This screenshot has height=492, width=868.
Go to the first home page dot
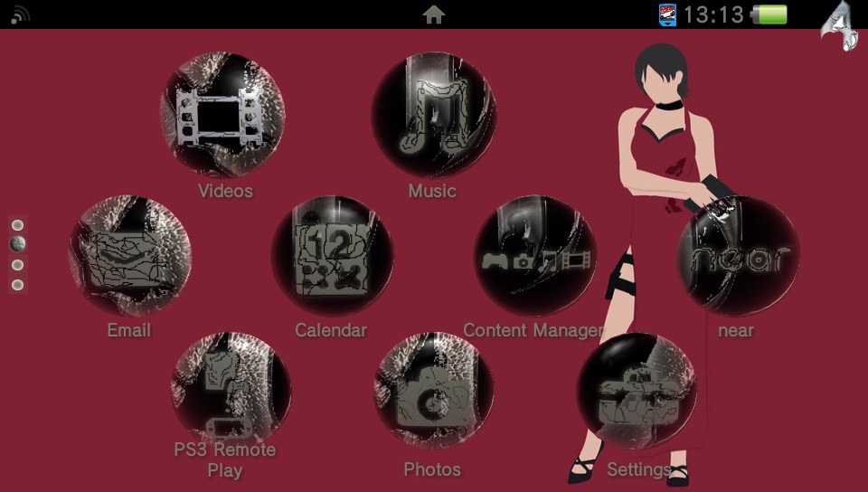pos(18,224)
